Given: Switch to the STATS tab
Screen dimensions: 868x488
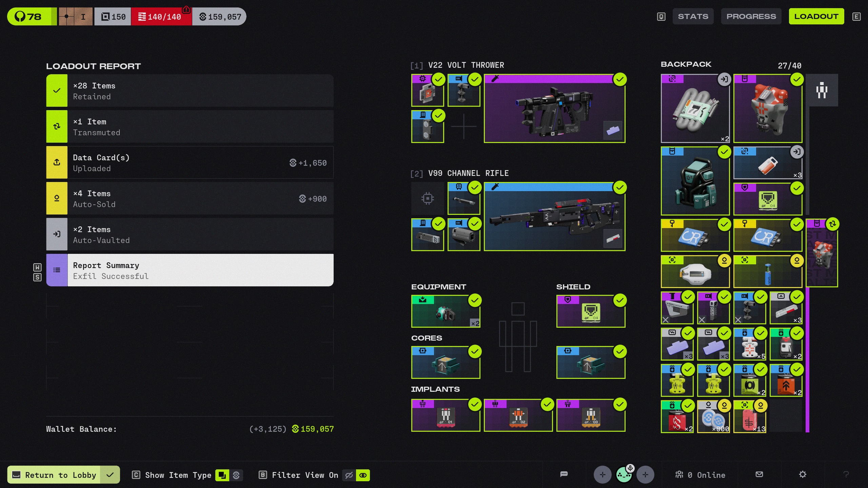Looking at the screenshot, I should click(x=693, y=16).
